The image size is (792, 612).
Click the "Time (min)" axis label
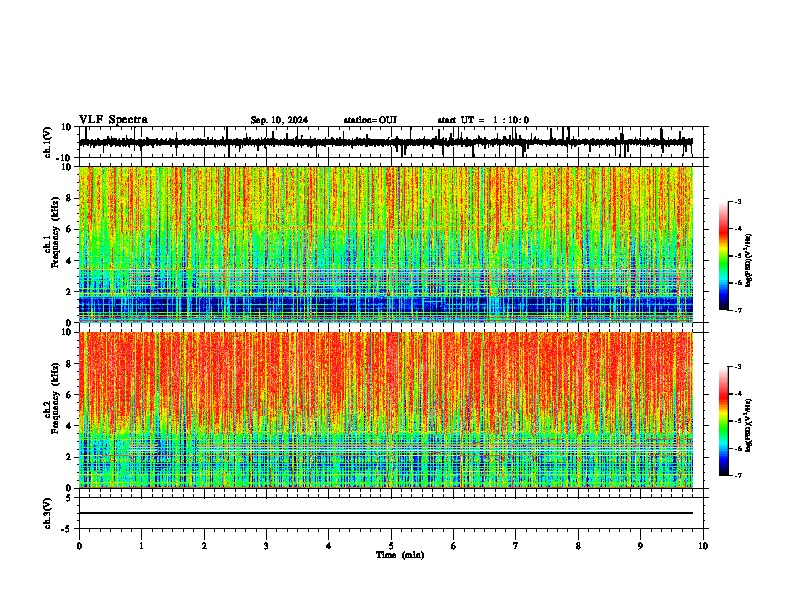coord(400,555)
